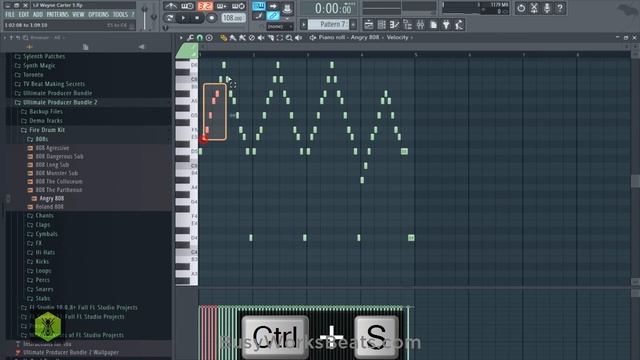Click the 0:00:00 time display

(x=333, y=9)
